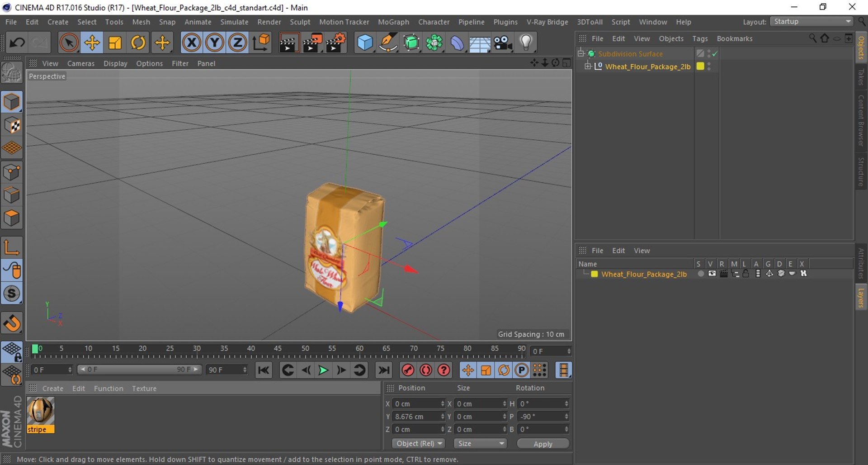Add a Floor environment object
Viewport: 868px width, 465px height.
pyautogui.click(x=480, y=43)
